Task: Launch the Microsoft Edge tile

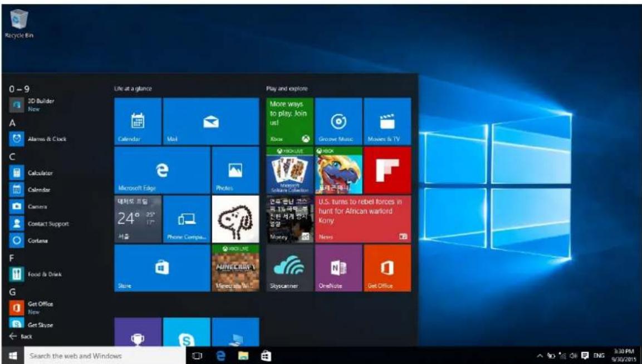Action: click(162, 170)
